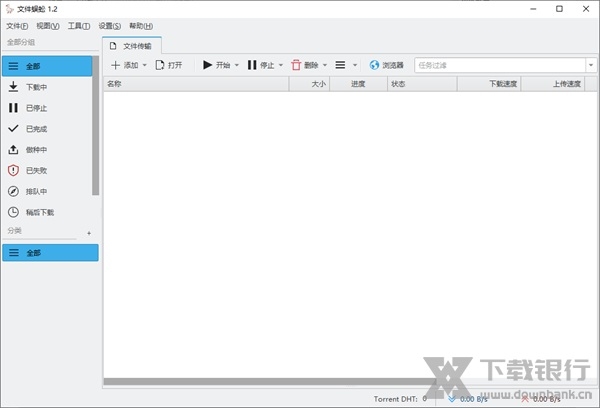
Task: Select the 下载中 (Downloading) filter
Action: click(36, 87)
